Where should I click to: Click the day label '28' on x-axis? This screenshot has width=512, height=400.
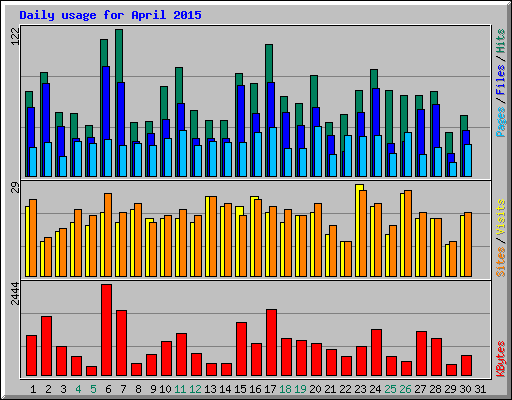(435, 389)
